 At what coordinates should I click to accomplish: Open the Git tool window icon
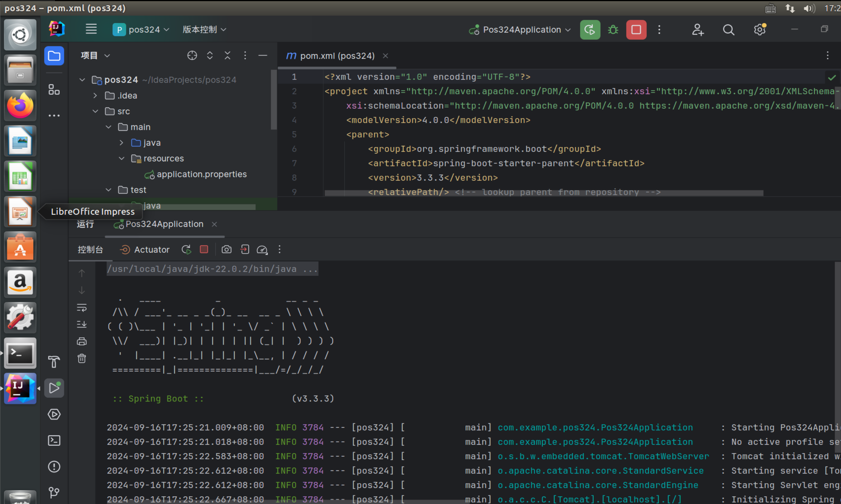[54, 492]
